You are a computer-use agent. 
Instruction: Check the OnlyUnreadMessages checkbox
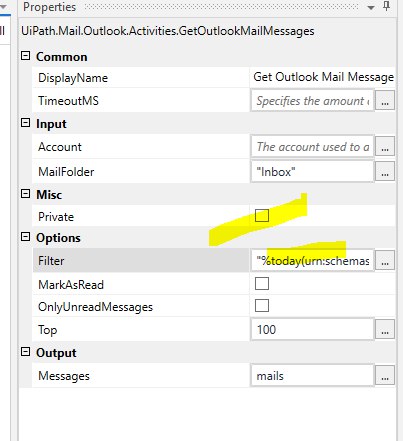coord(262,306)
